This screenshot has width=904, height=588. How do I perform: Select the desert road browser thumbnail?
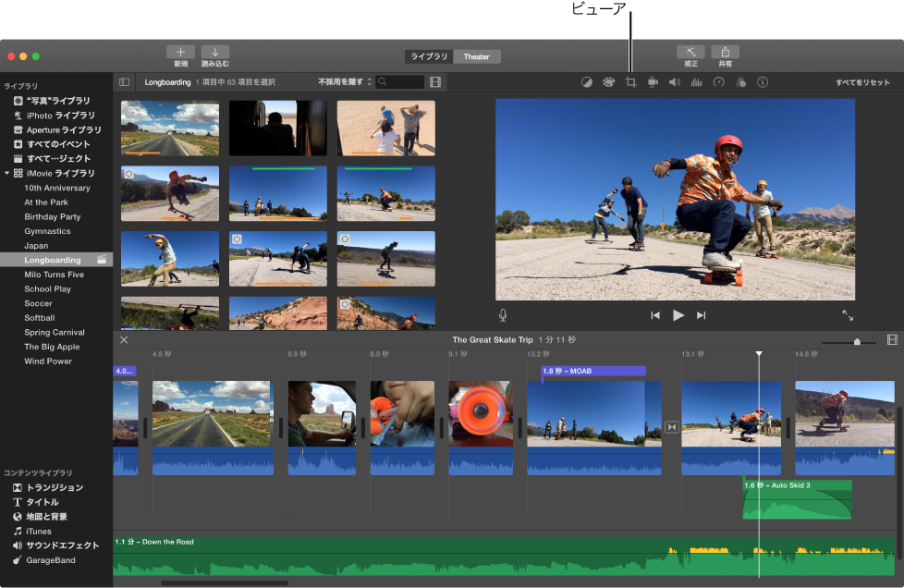click(170, 128)
